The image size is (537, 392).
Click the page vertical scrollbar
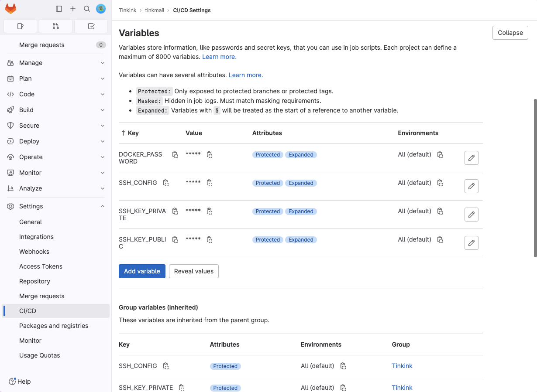[535, 178]
